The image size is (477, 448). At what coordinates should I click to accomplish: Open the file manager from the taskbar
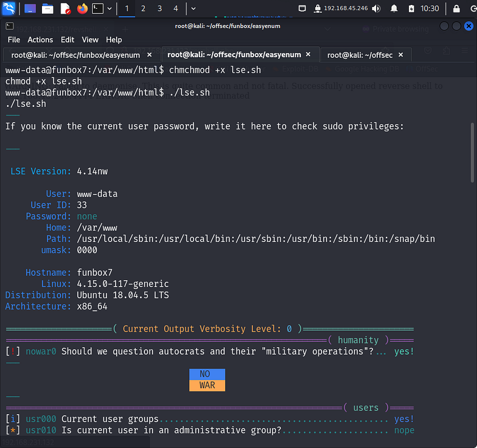[x=47, y=9]
